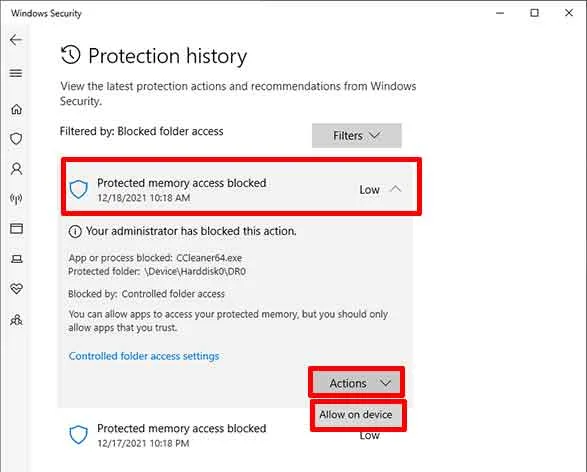Open Family options sidebar icon

click(x=16, y=320)
